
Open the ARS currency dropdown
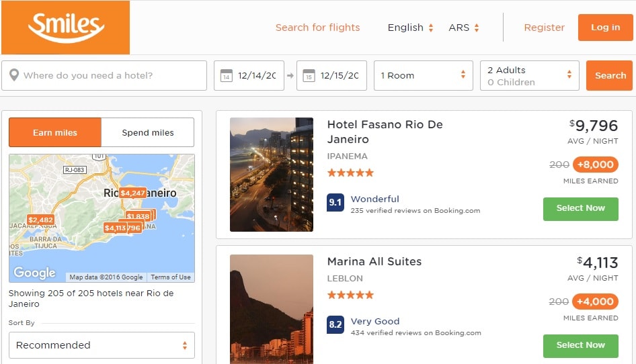464,28
